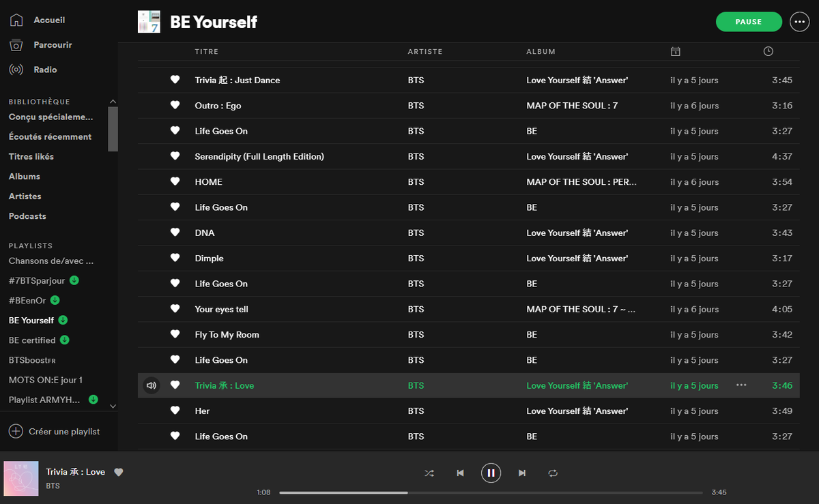Select the Her track title
This screenshot has width=819, height=504.
[202, 411]
